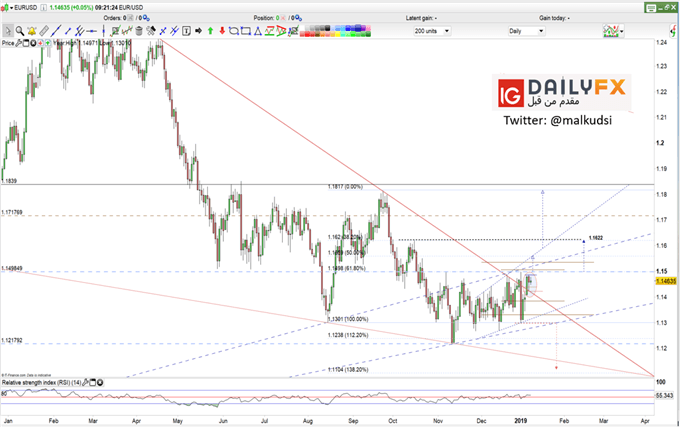Image resolution: width=680 pixels, height=427 pixels.
Task: Click the 1.1238 (112.20%) Fibonacci label
Action: click(348, 335)
